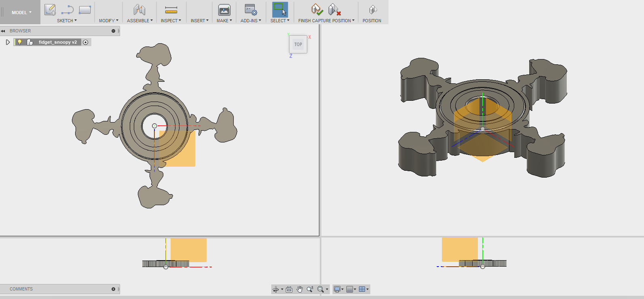The height and width of the screenshot is (299, 644).
Task: Click the Look At icon
Action: pos(289,289)
